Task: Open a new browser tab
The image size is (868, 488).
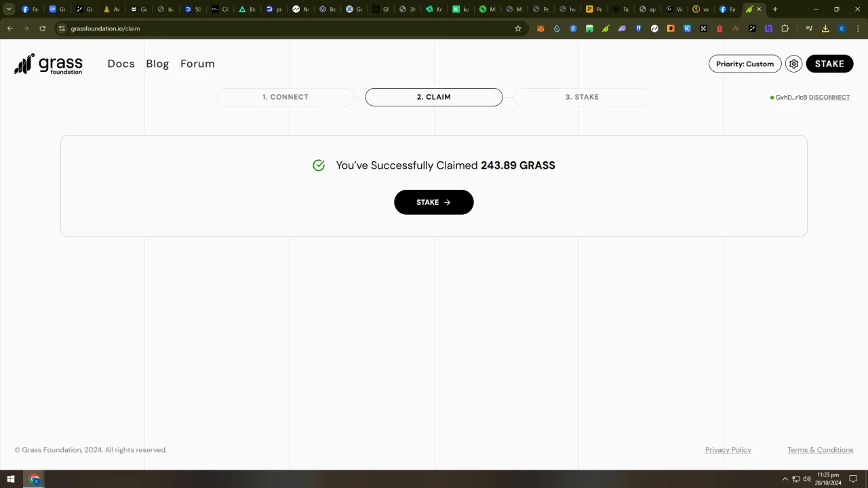Action: point(775,9)
